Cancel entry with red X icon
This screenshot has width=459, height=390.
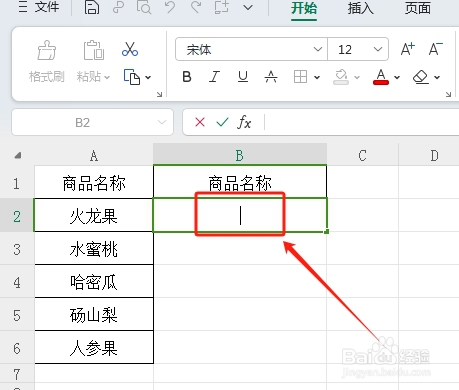(x=200, y=122)
